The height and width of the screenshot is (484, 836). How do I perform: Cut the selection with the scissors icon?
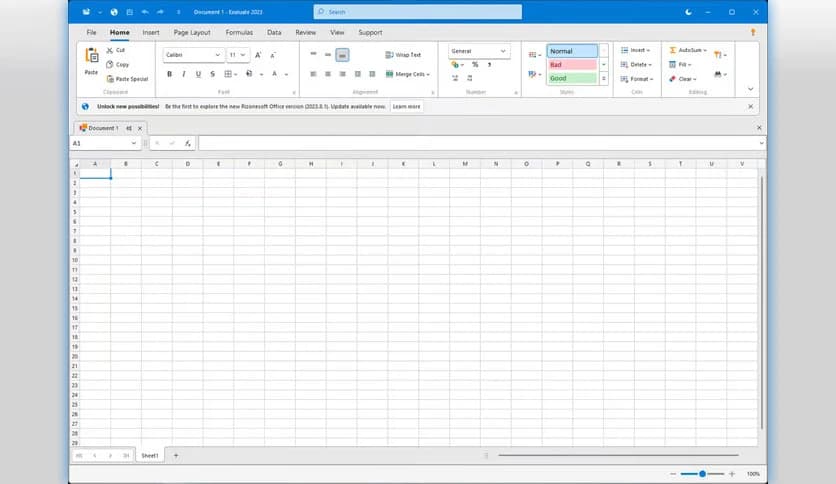tap(109, 50)
